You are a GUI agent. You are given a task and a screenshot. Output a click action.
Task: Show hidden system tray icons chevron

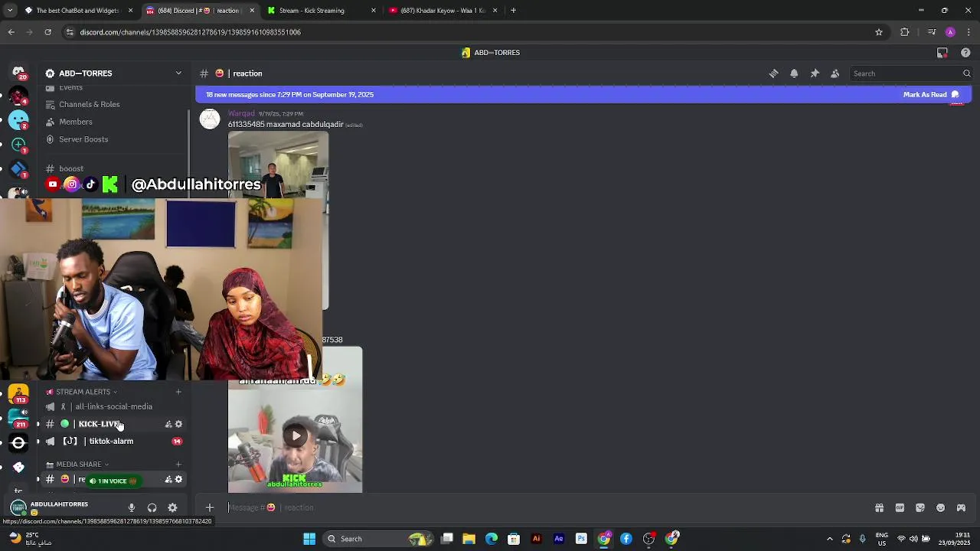pos(830,539)
